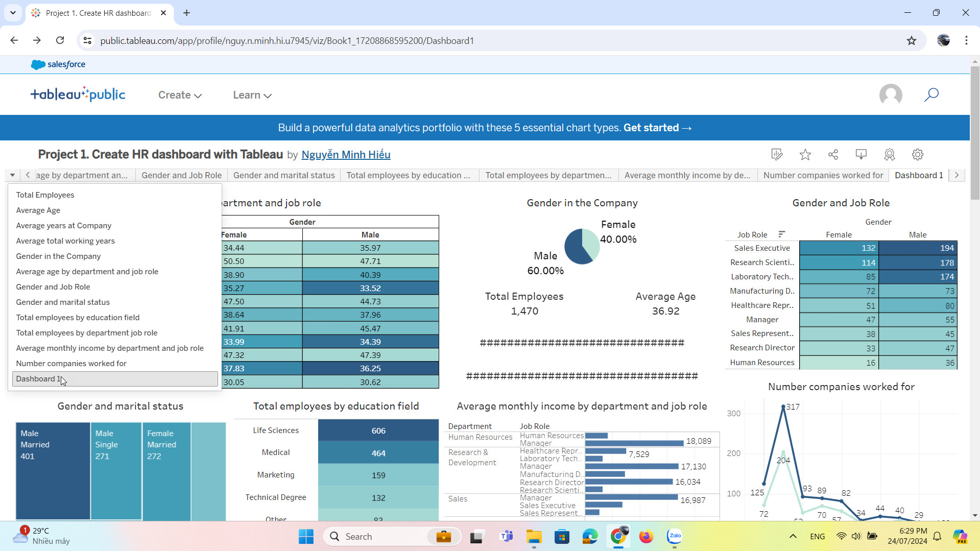The height and width of the screenshot is (551, 980).
Task: Collapse the sheet list dropdown arrow
Action: point(12,175)
